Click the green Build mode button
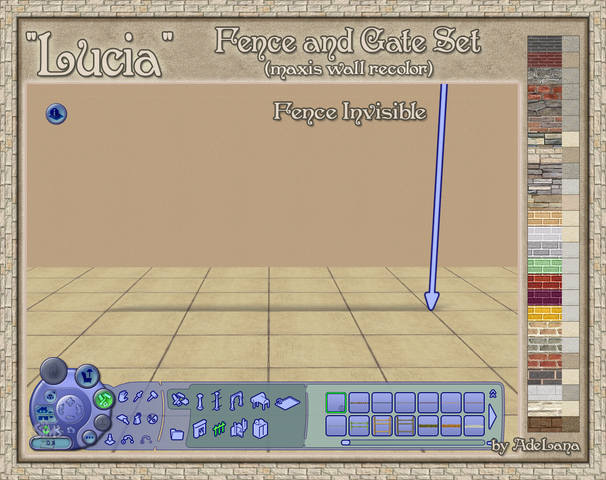606x480 pixels. pyautogui.click(x=104, y=399)
